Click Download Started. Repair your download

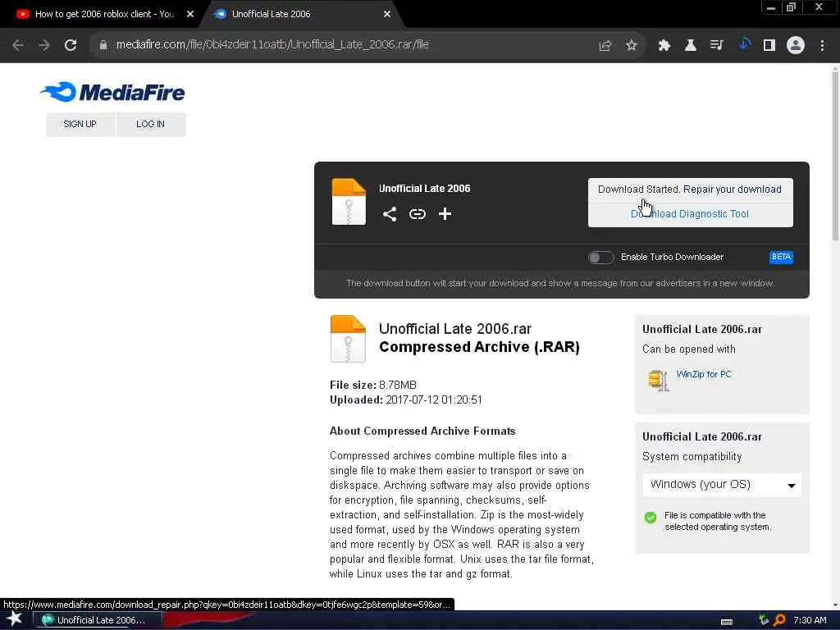point(690,189)
